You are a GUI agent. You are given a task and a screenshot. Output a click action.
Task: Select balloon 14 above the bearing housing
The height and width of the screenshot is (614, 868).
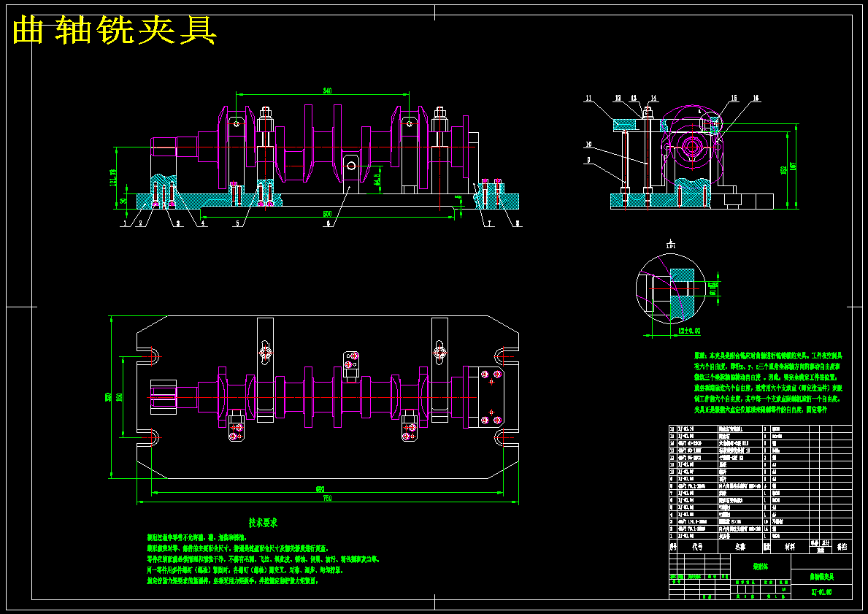coord(653,99)
